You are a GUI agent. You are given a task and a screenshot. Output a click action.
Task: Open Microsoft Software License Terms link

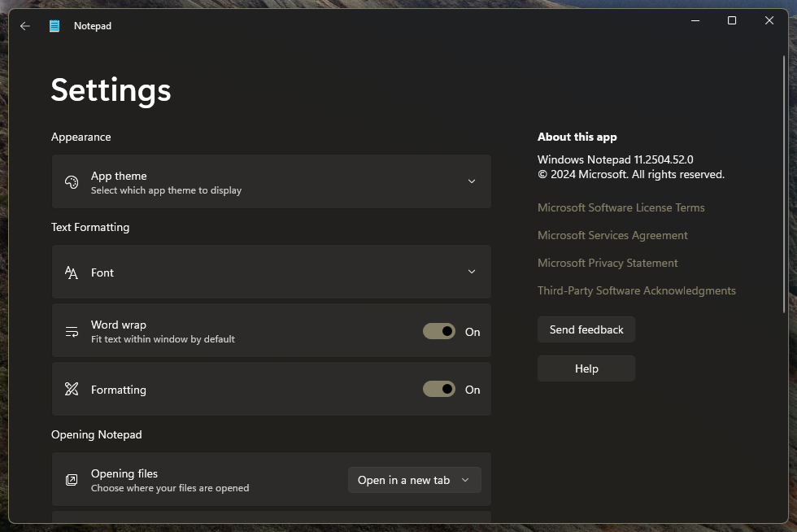[x=621, y=207]
